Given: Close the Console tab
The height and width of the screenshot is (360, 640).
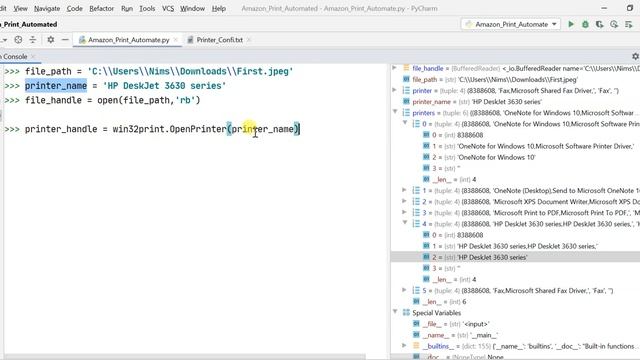Looking at the screenshot, I should pyautogui.click(x=33, y=56).
